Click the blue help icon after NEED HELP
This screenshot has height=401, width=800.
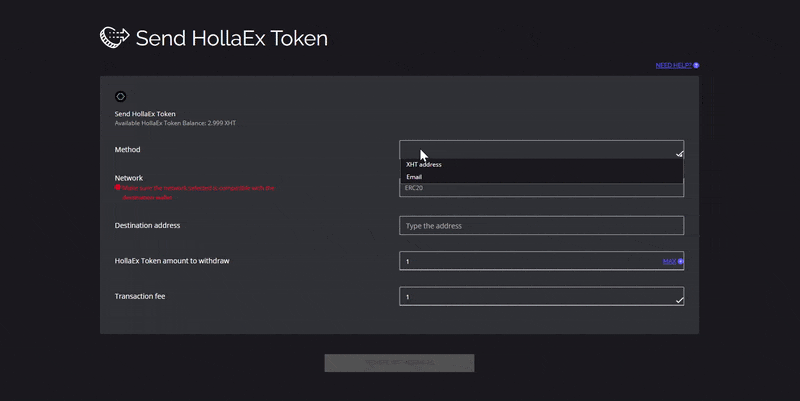pyautogui.click(x=696, y=65)
